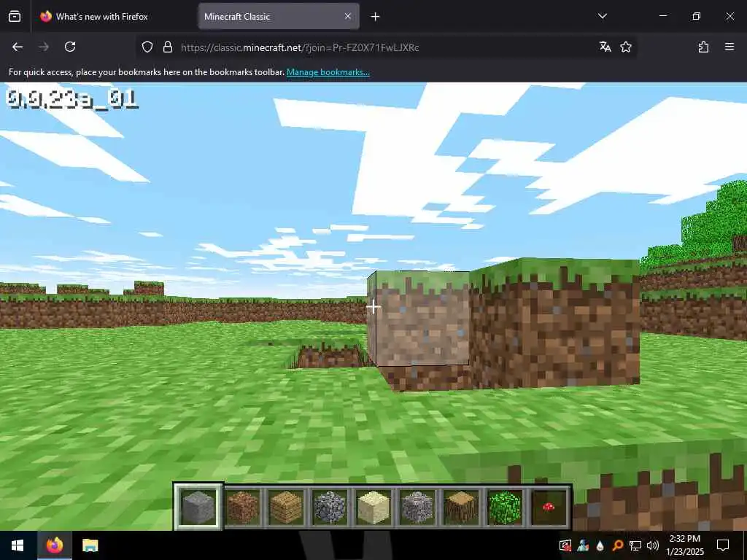Expand the list all tabs dropdown
This screenshot has height=560, width=747.
602,16
